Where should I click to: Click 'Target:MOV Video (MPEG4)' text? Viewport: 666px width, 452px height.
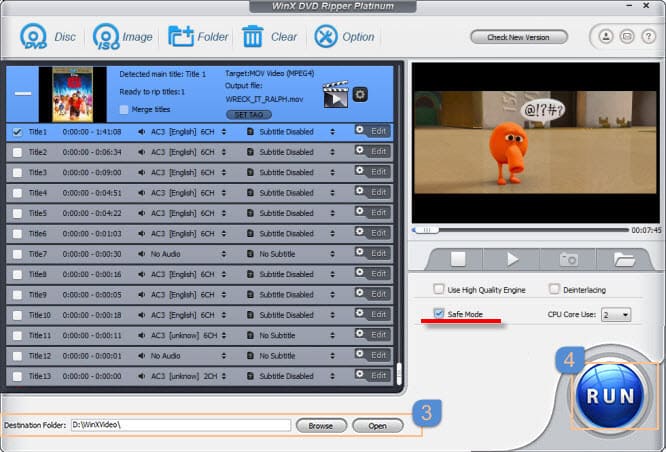click(270, 73)
